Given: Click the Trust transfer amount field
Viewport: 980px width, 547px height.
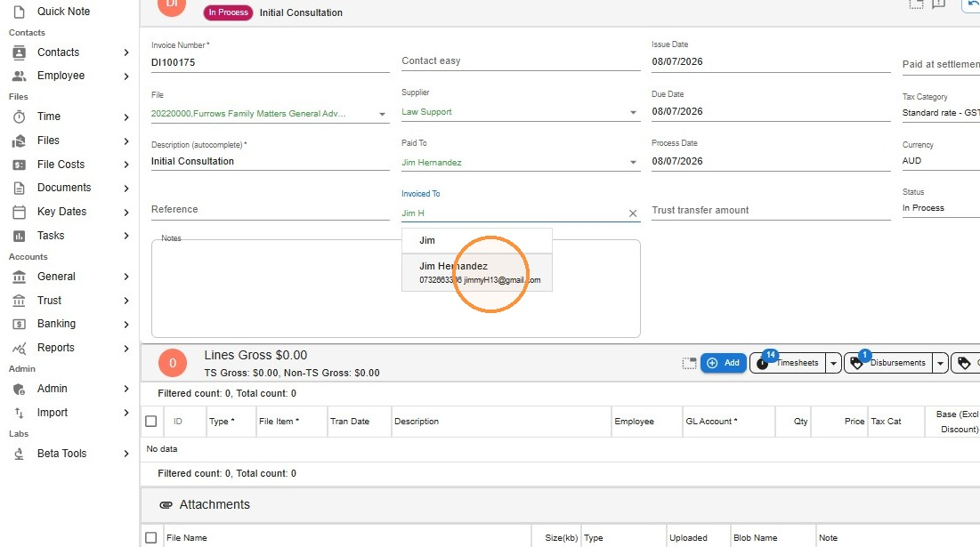Looking at the screenshot, I should coord(771,211).
